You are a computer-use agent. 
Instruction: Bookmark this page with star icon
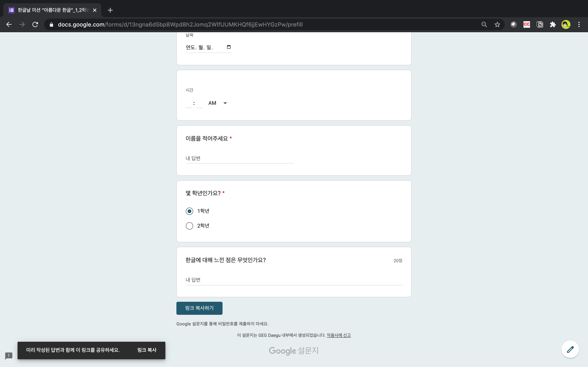[497, 24]
